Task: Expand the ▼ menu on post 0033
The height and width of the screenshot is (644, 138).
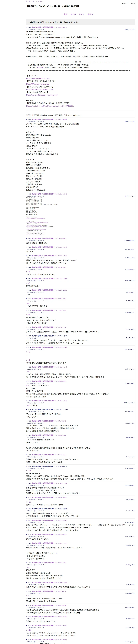Action: tap(27, 617)
